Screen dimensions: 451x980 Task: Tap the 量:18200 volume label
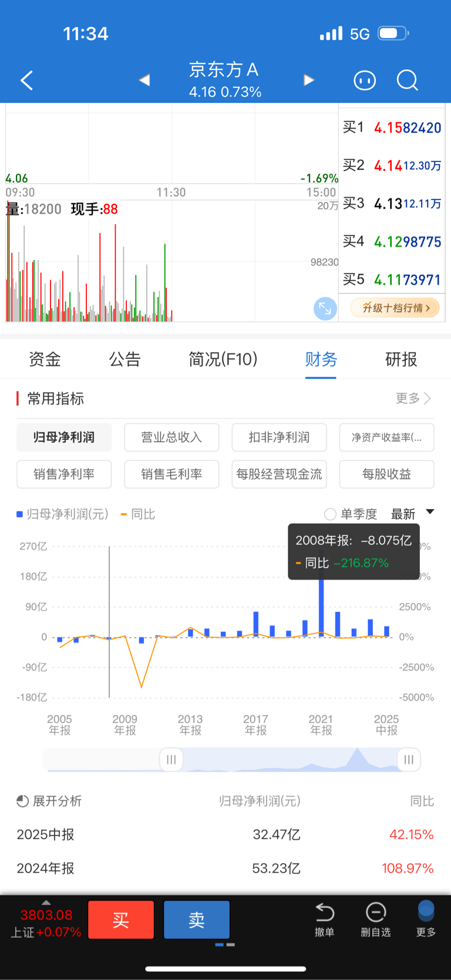33,209
